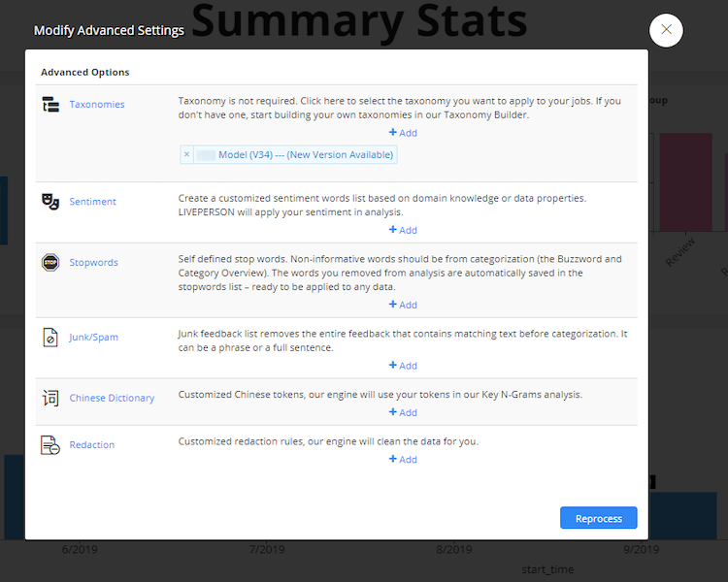728x582 pixels.
Task: Click the Reprocess button
Action: coord(599,518)
